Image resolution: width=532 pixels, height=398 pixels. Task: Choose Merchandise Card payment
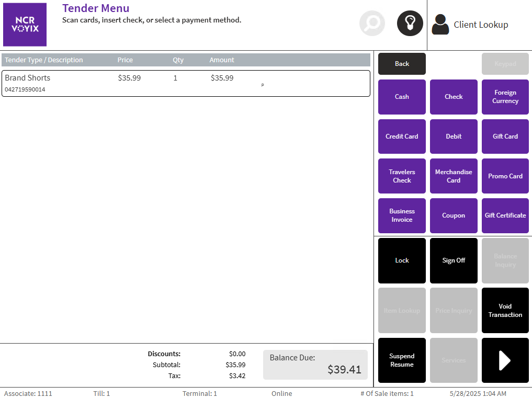[x=454, y=176]
